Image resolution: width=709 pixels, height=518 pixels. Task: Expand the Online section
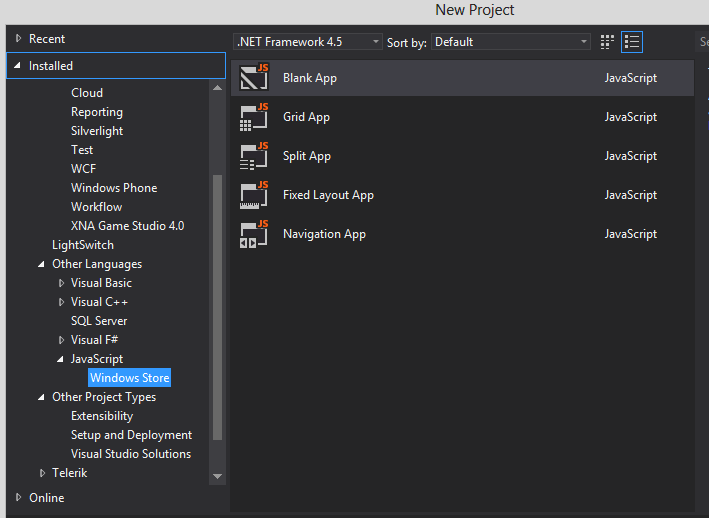coord(18,498)
